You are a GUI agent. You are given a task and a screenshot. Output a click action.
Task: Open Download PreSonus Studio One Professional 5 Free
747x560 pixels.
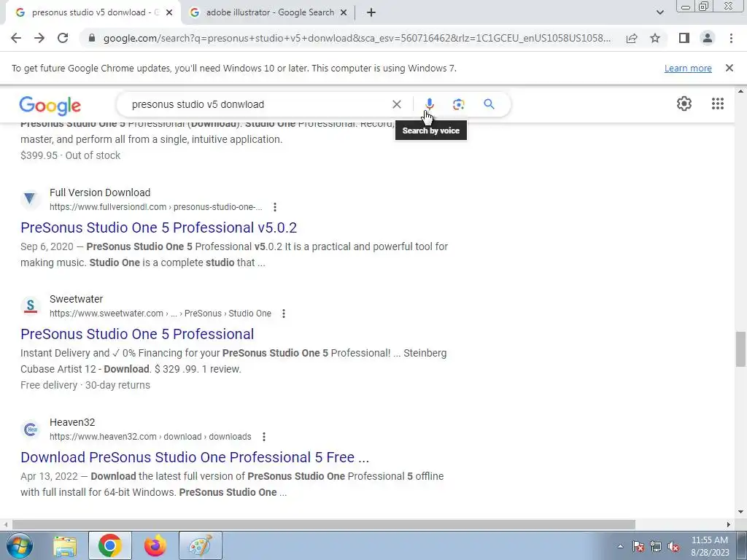(x=195, y=458)
